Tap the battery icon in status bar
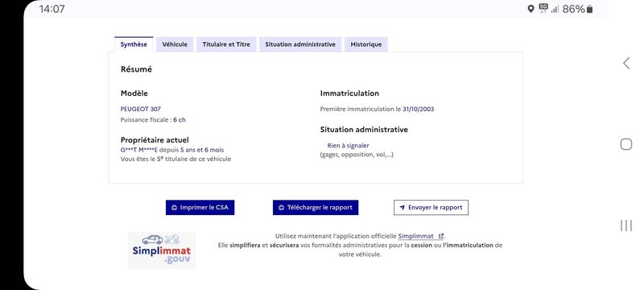The height and width of the screenshot is (290, 644). (589, 9)
